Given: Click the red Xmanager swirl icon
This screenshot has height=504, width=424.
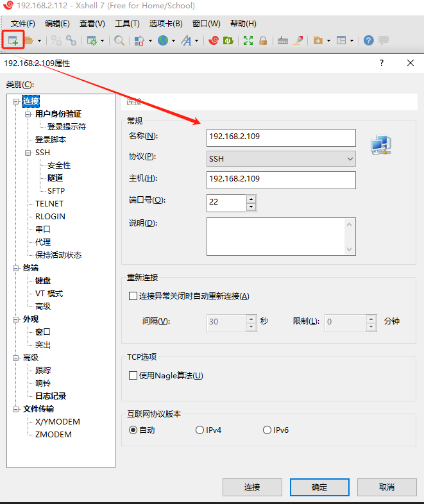Looking at the screenshot, I should (214, 40).
